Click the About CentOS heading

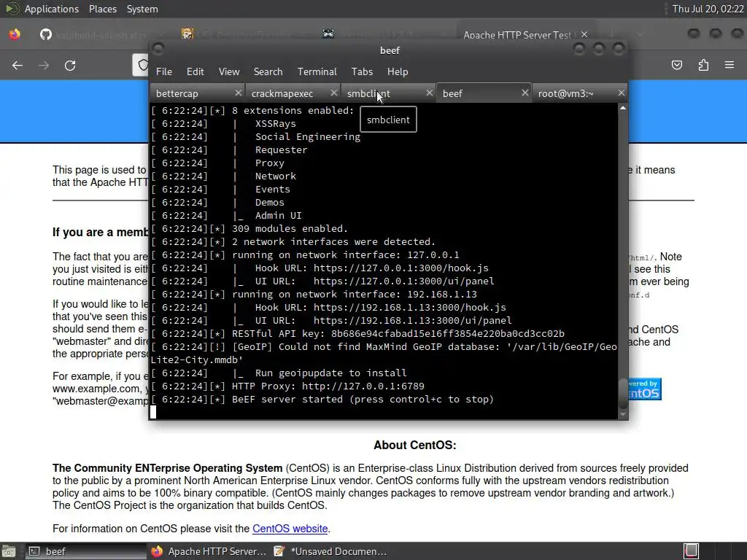pos(414,446)
